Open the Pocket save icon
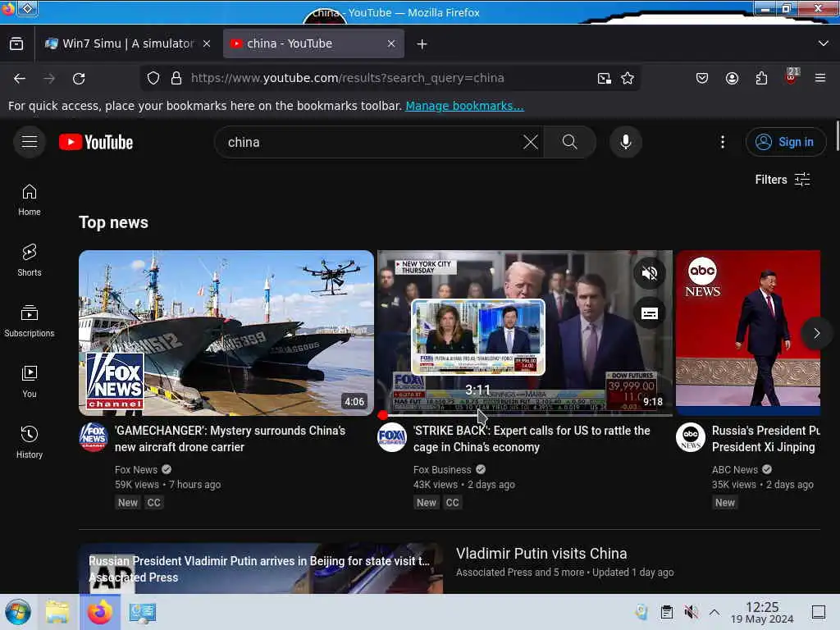The image size is (840, 630). click(702, 78)
